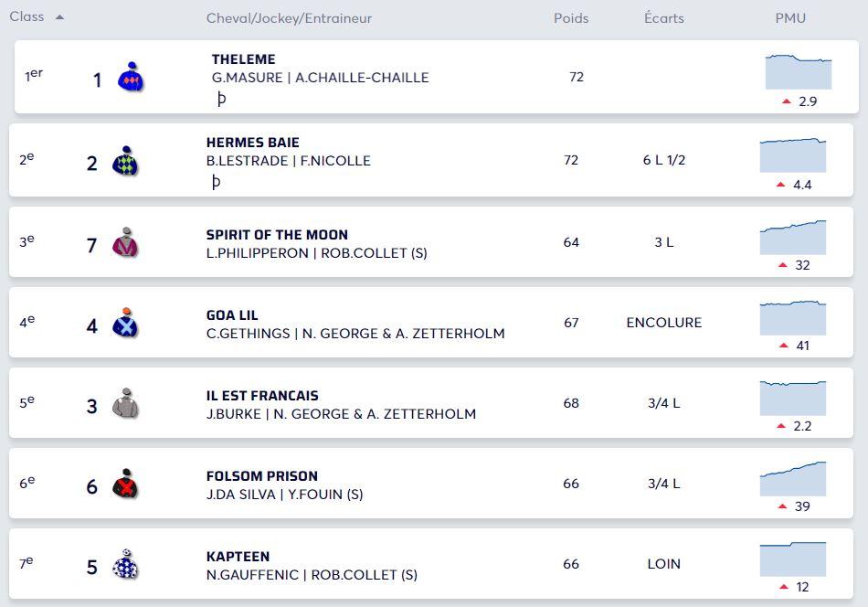The image size is (868, 607).
Task: Click Kapteen's blue dotted silk icon
Action: click(x=125, y=565)
